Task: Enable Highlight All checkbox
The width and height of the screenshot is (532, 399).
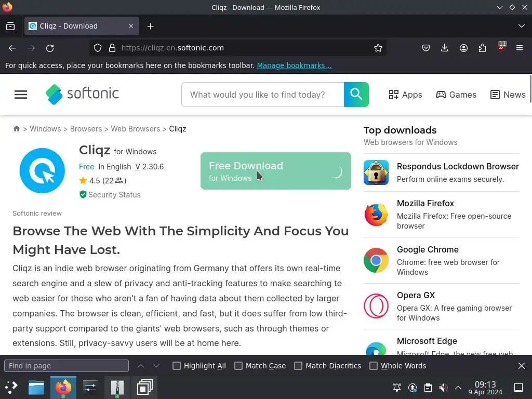Action: (x=177, y=366)
